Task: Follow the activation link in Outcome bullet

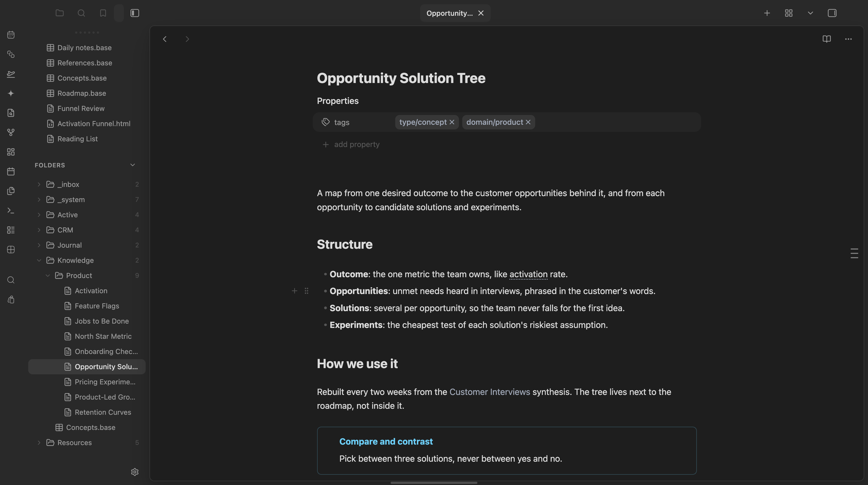Action: click(x=528, y=274)
